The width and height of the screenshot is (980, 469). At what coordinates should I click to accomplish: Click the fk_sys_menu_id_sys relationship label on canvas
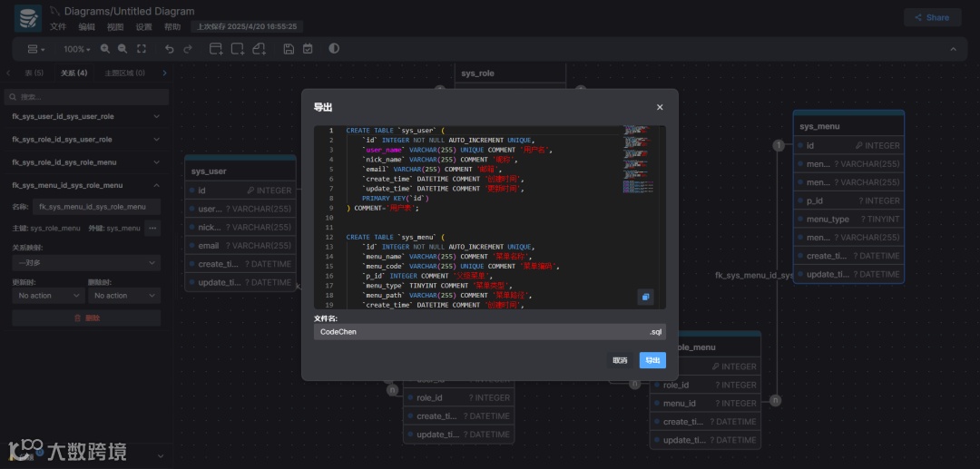[x=754, y=275]
